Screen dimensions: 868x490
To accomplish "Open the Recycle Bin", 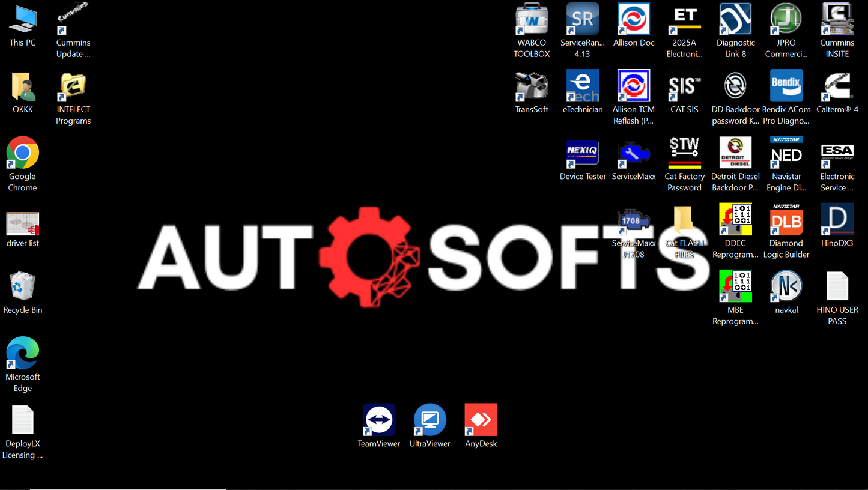I will coord(22,288).
